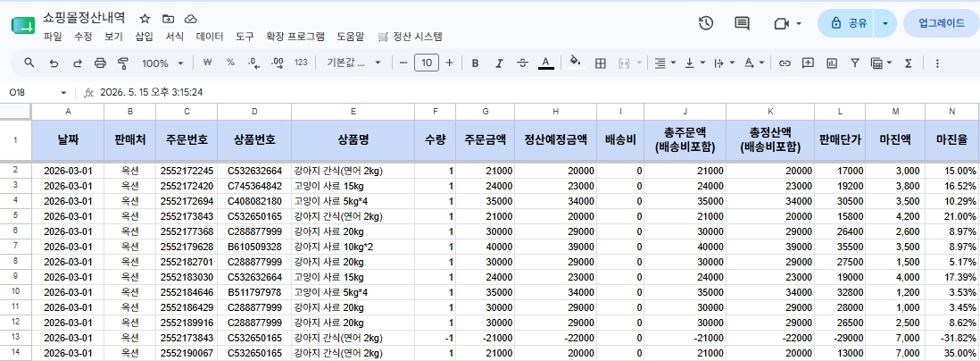Open the Sheets home logo
This screenshot has width=980, height=361.
point(22,25)
